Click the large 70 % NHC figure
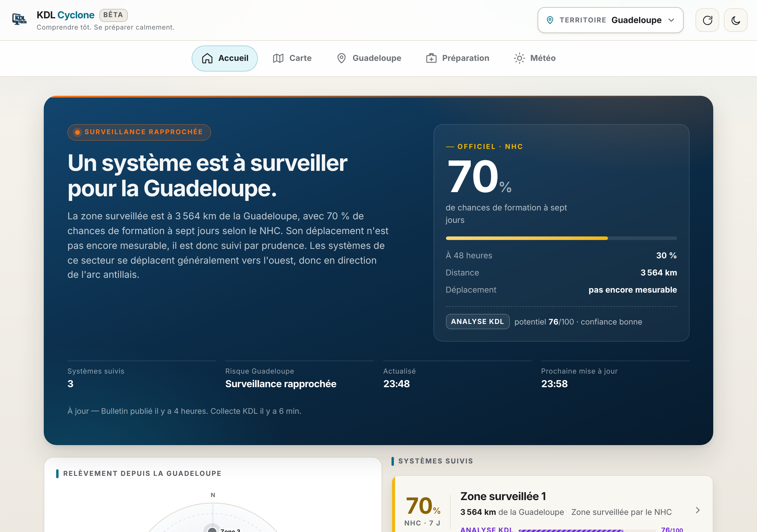 [x=479, y=176]
